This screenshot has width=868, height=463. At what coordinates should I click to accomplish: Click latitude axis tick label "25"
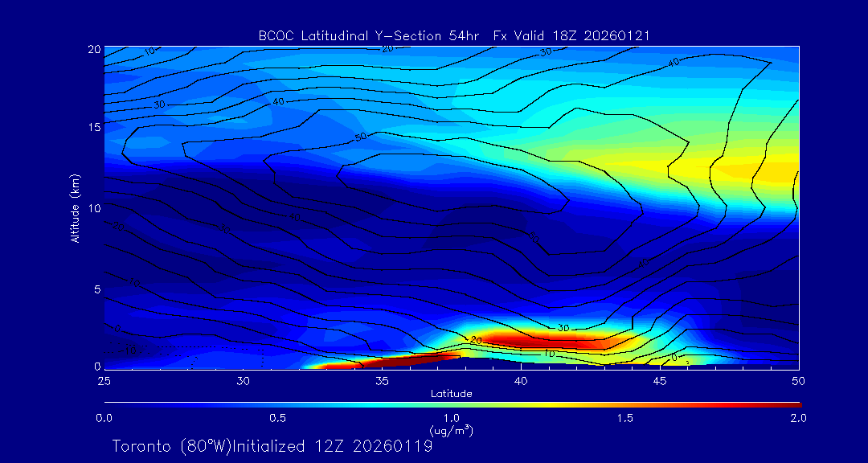[104, 381]
